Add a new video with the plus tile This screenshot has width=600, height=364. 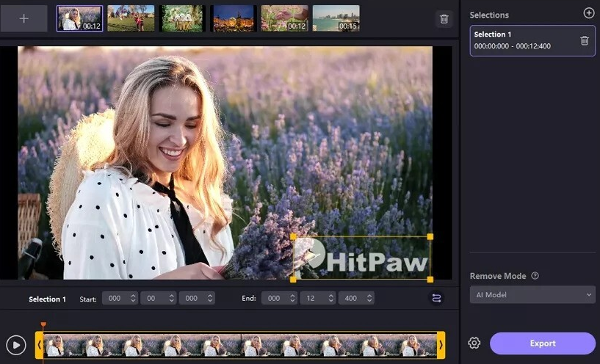[x=24, y=18]
